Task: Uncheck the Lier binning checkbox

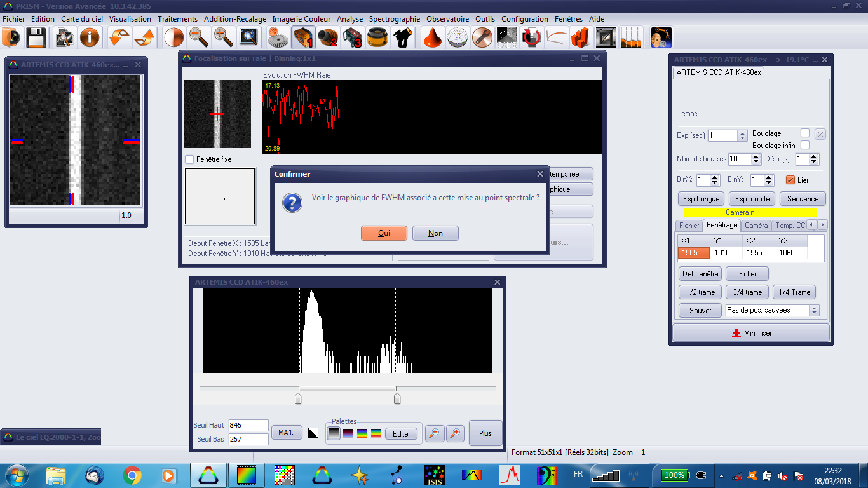Action: pos(790,180)
